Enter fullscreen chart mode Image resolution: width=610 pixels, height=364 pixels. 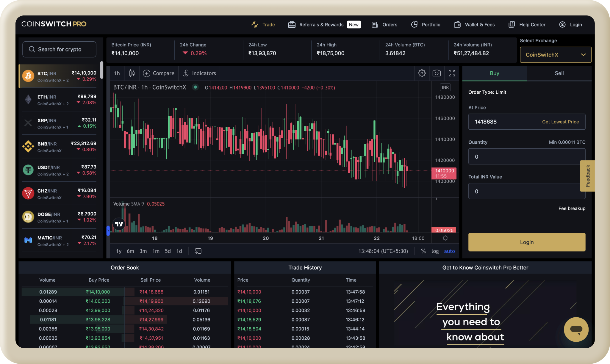(452, 73)
